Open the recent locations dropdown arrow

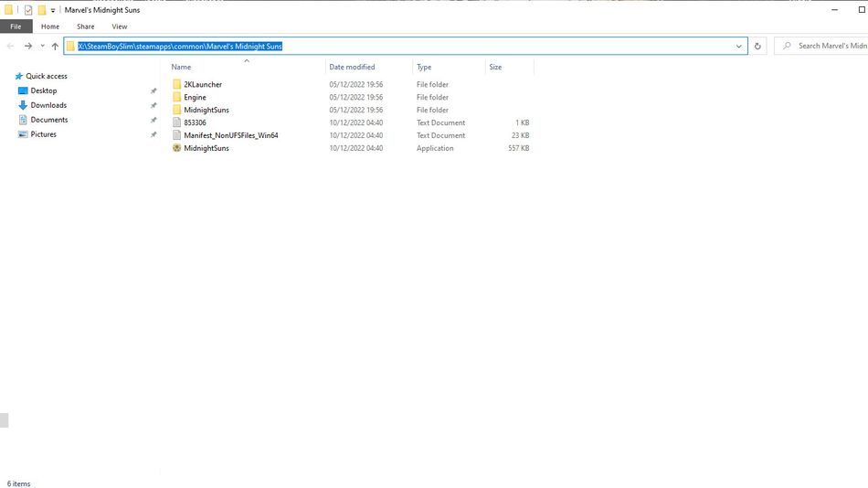(x=42, y=46)
